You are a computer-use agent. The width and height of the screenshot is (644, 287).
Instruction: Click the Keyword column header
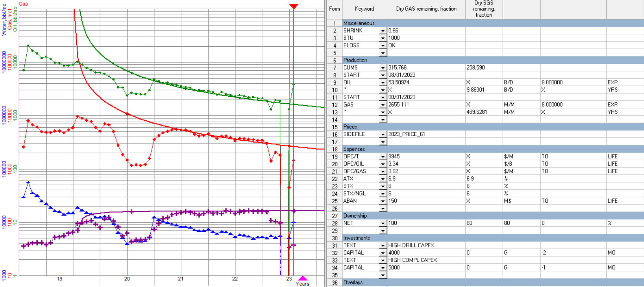364,9
